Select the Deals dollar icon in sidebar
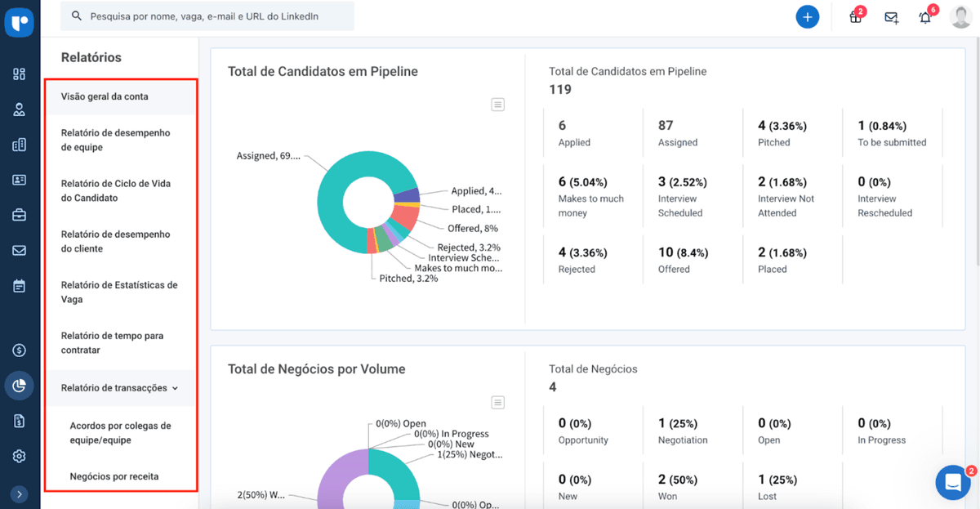The width and height of the screenshot is (980, 509). point(18,349)
